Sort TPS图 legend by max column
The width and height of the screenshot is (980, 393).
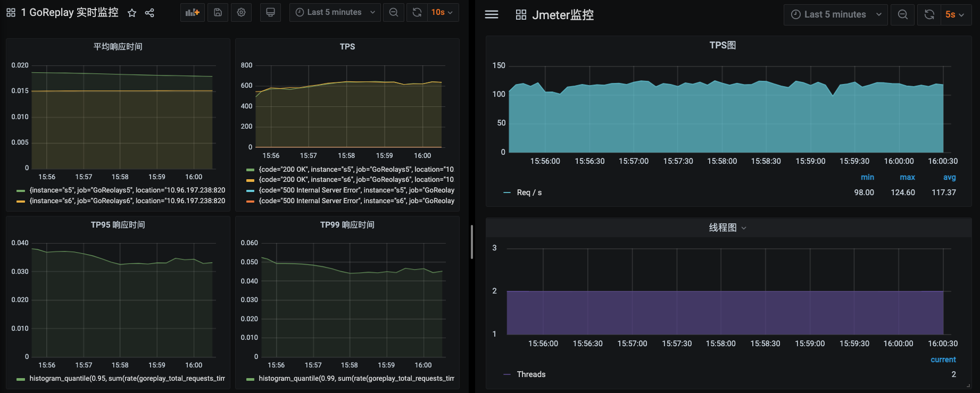coord(907,177)
